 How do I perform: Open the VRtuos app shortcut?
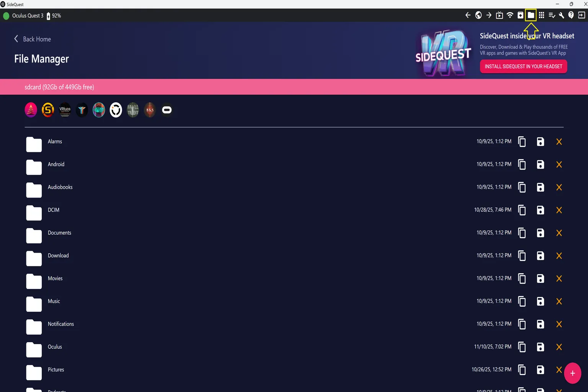65,110
